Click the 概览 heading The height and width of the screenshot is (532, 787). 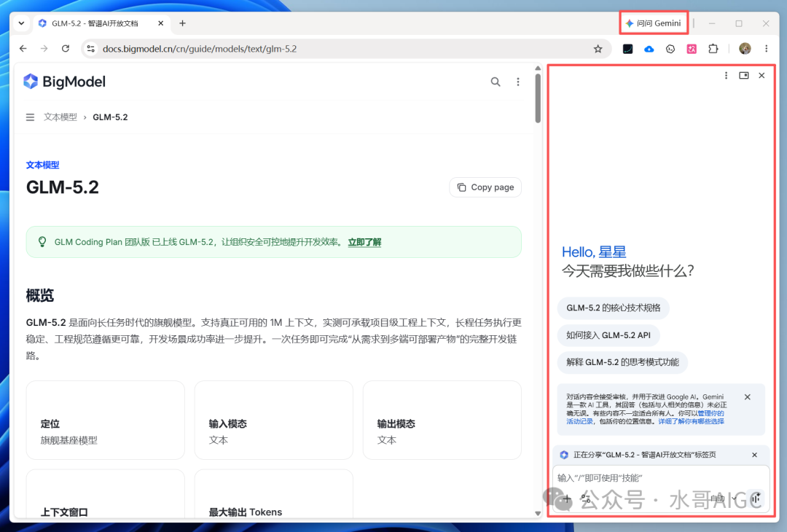click(39, 296)
